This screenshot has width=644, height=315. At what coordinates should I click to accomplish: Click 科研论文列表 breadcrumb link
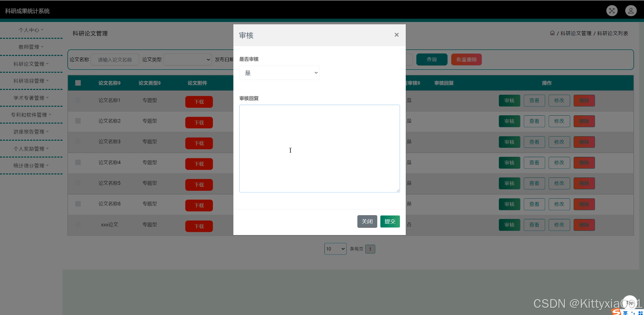(x=613, y=33)
